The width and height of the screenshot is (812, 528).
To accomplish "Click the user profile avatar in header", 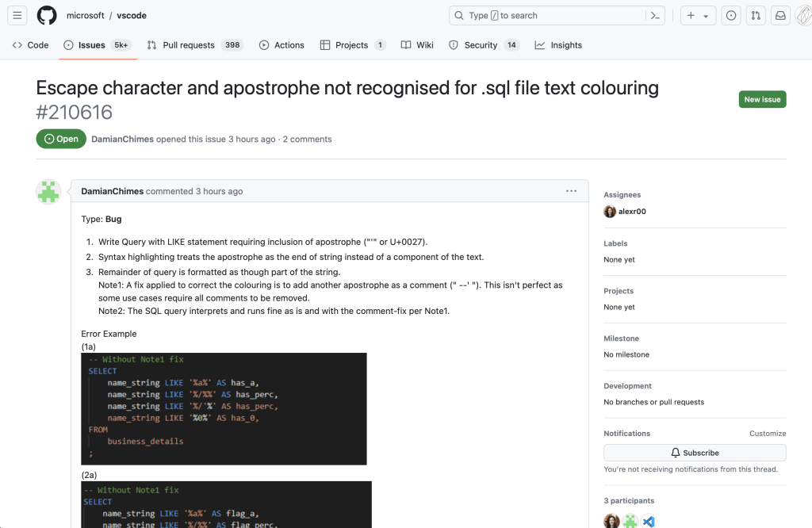I will tap(804, 16).
